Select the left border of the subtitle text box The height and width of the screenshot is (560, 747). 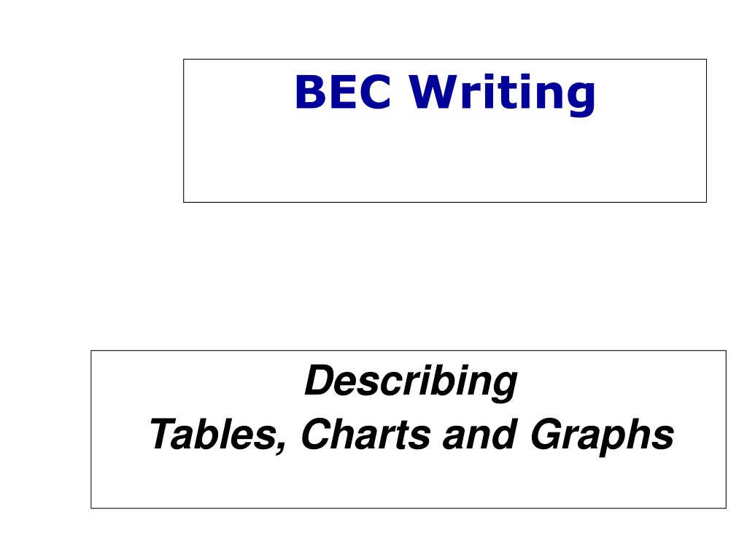(91, 429)
